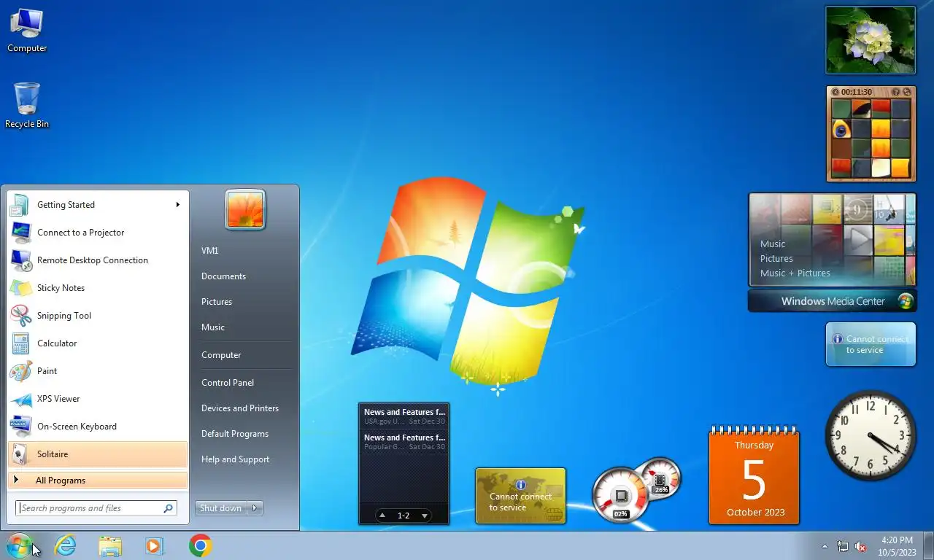
Task: Click the Show desktop strip
Action: [x=929, y=545]
